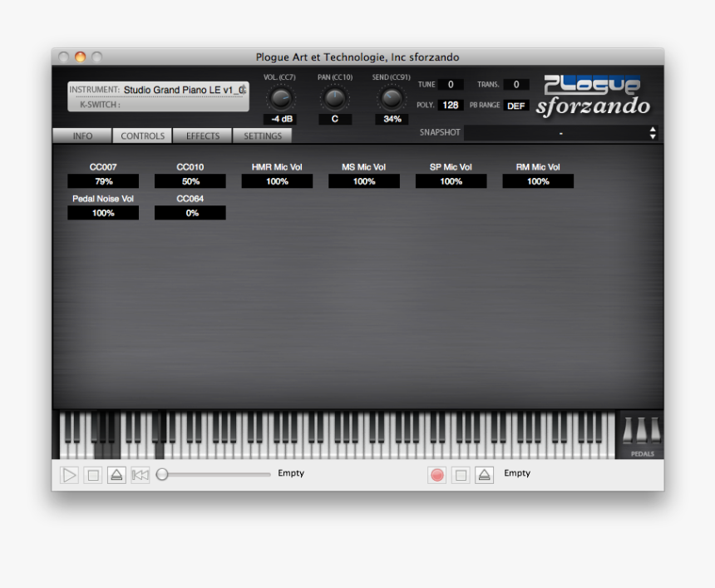Open the INSTRUMENT selector Studio Grand Piano
This screenshot has width=715, height=588.
tap(184, 90)
